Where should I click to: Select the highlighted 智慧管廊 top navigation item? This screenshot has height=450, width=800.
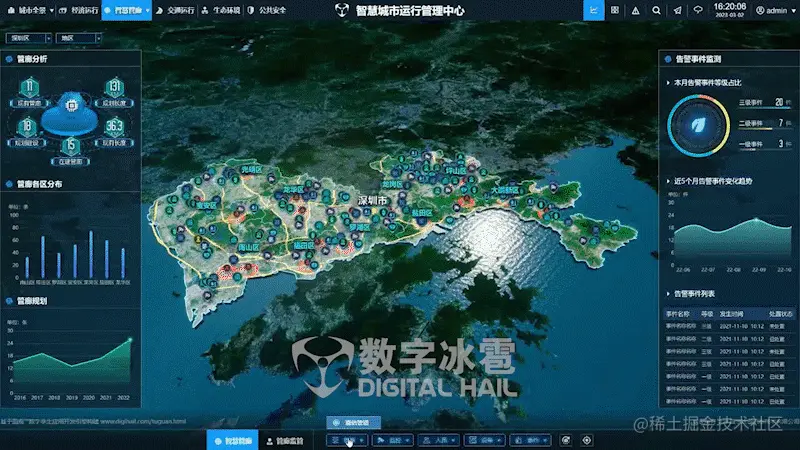[x=128, y=10]
